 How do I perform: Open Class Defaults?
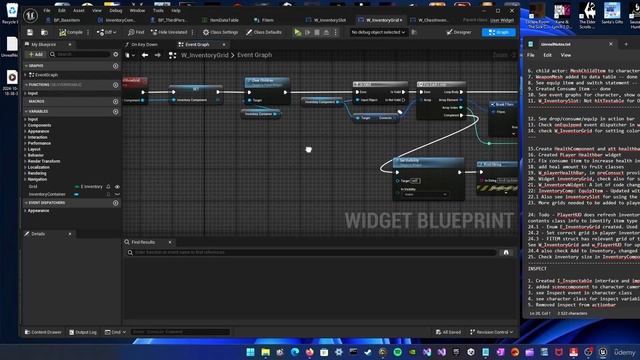(264, 32)
